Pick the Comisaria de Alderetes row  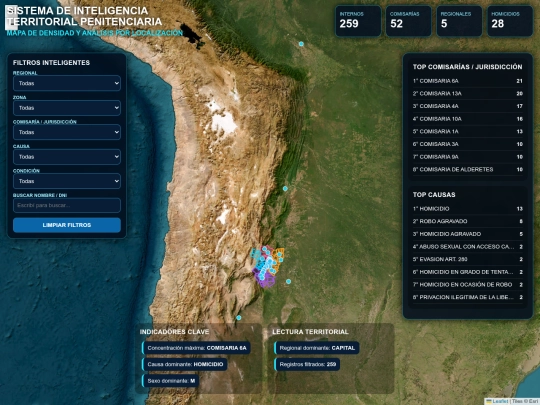coord(467,169)
